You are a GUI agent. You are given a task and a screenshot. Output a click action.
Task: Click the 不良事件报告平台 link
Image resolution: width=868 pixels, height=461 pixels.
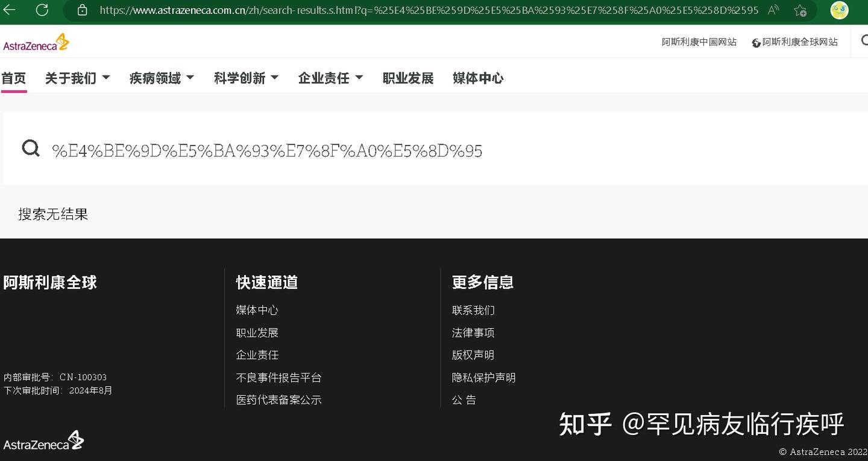pos(278,377)
